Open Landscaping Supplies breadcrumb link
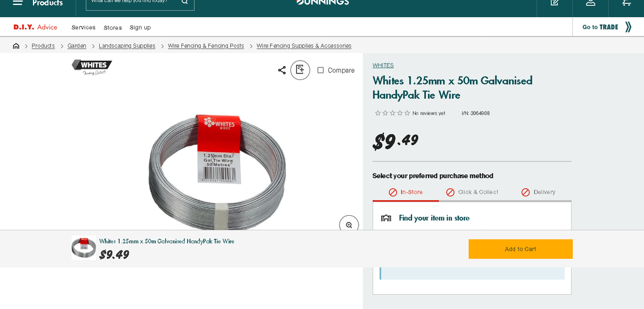This screenshot has height=309, width=644. tap(127, 46)
